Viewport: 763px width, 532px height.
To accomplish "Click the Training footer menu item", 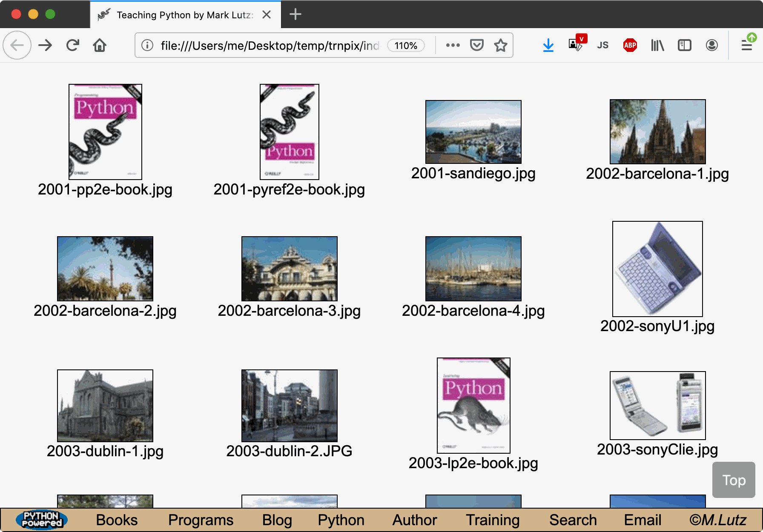I will [x=493, y=520].
